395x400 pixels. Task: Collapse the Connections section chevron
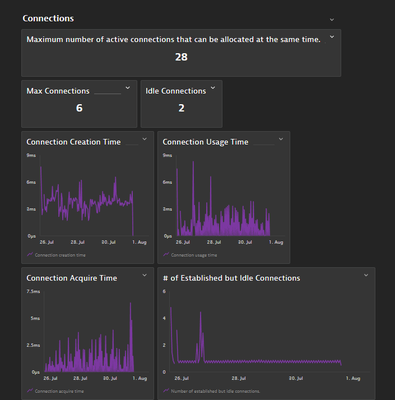[x=332, y=20]
